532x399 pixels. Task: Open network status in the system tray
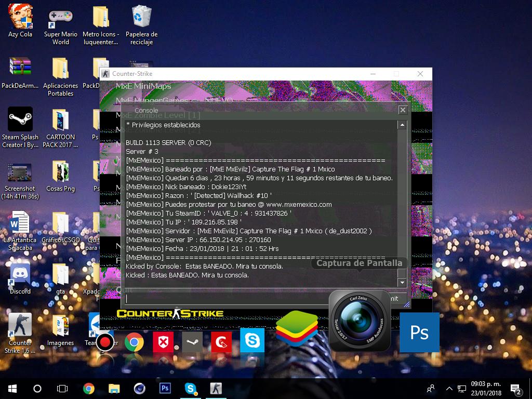pos(462,389)
